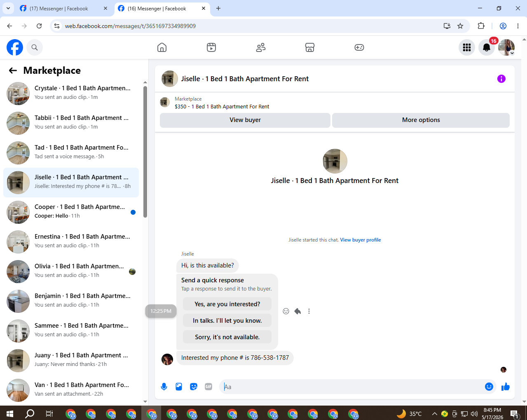The image size is (527, 420).
Task: Open the unread Cooper: Hello conversation
Action: pyautogui.click(x=71, y=212)
